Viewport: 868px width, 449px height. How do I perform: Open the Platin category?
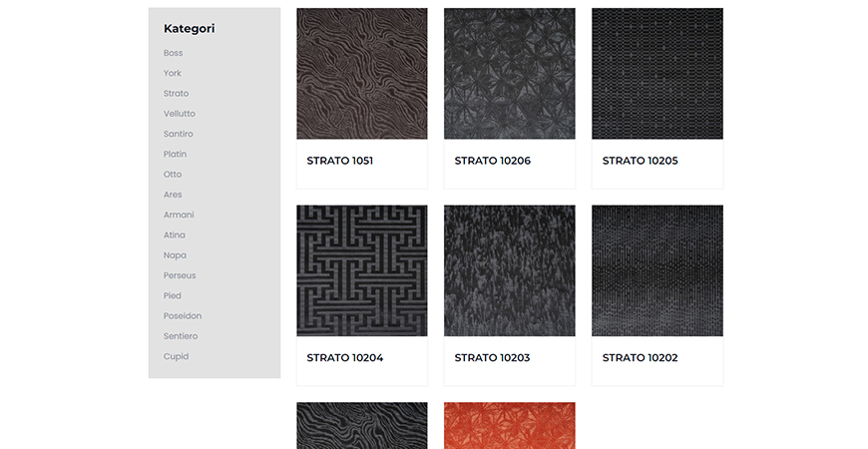tap(175, 154)
